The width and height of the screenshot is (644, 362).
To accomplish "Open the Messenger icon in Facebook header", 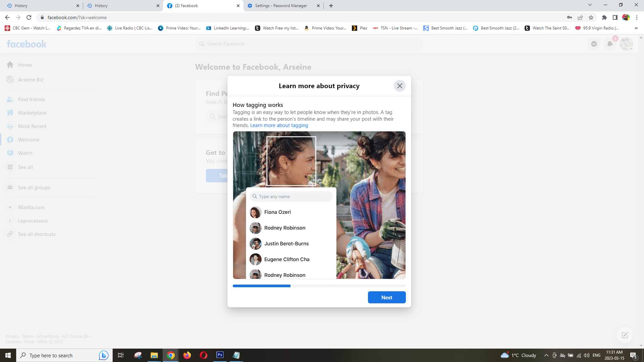I will [594, 44].
